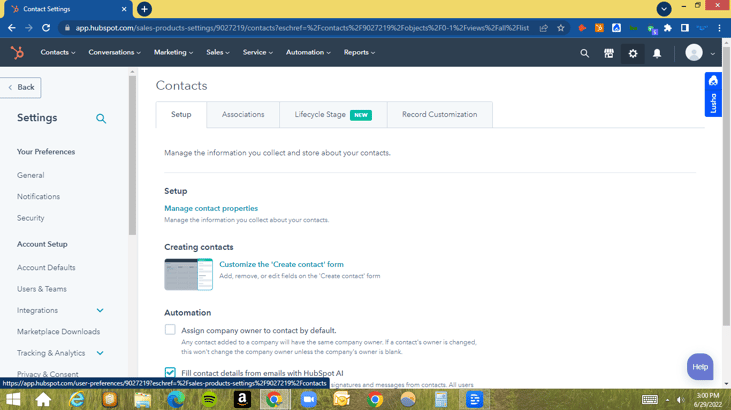The width and height of the screenshot is (731, 410).
Task: Click the Back button in sidebar
Action: (21, 87)
